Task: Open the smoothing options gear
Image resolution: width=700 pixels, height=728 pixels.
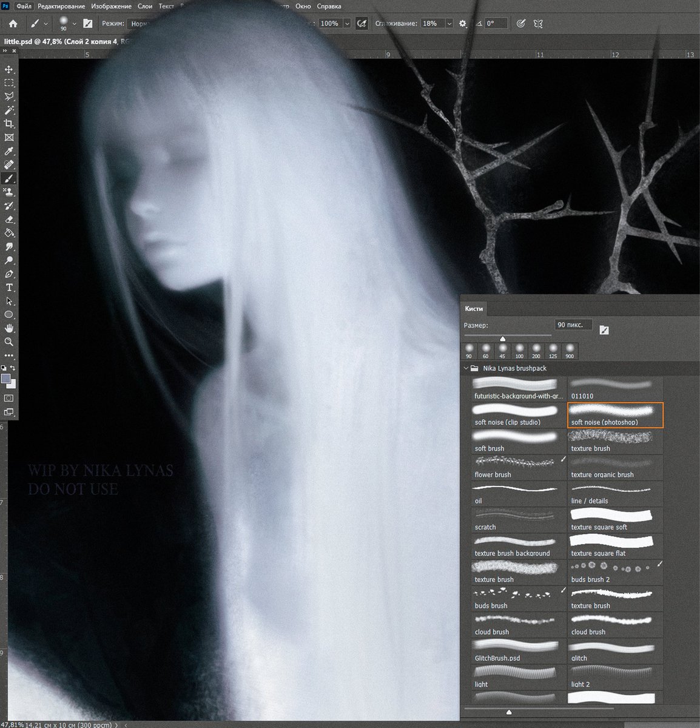Action: click(463, 24)
